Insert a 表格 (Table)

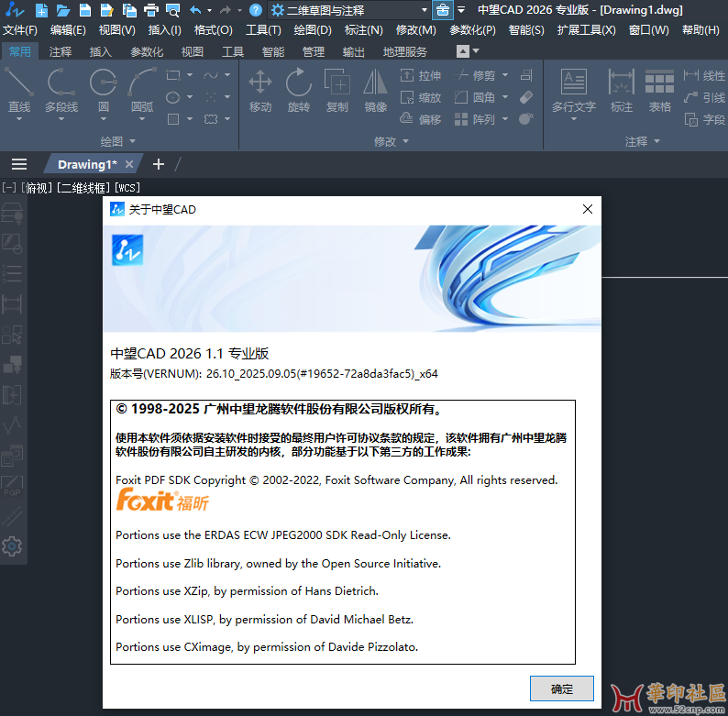pos(659,91)
